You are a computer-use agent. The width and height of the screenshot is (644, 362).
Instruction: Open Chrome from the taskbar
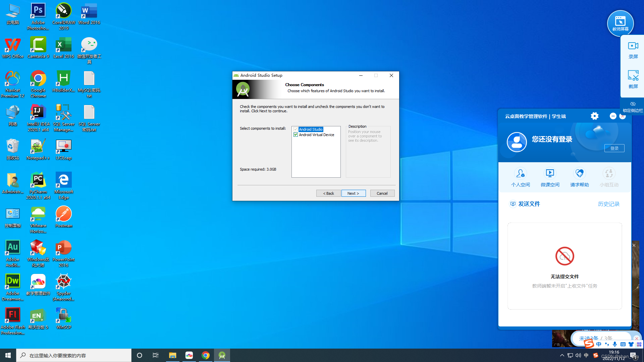206,355
